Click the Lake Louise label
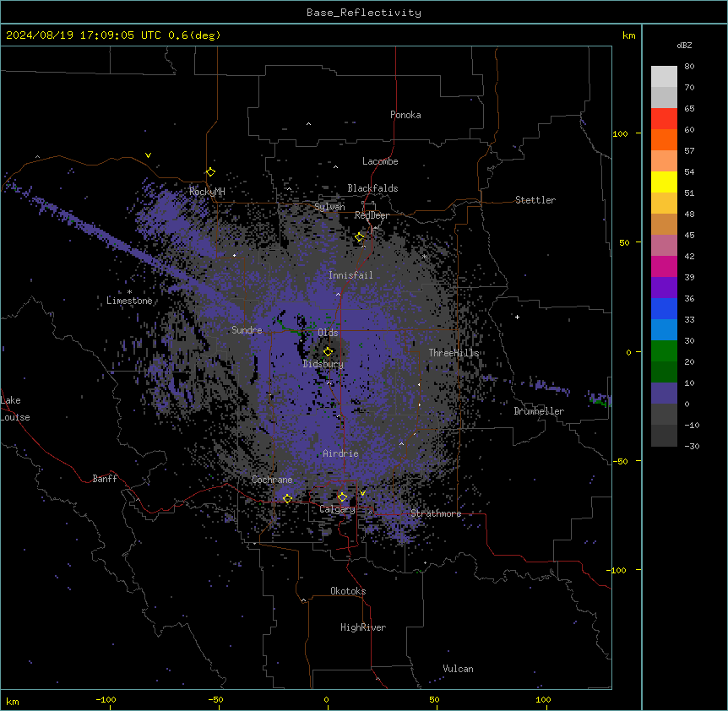This screenshot has width=728, height=711. point(15,409)
